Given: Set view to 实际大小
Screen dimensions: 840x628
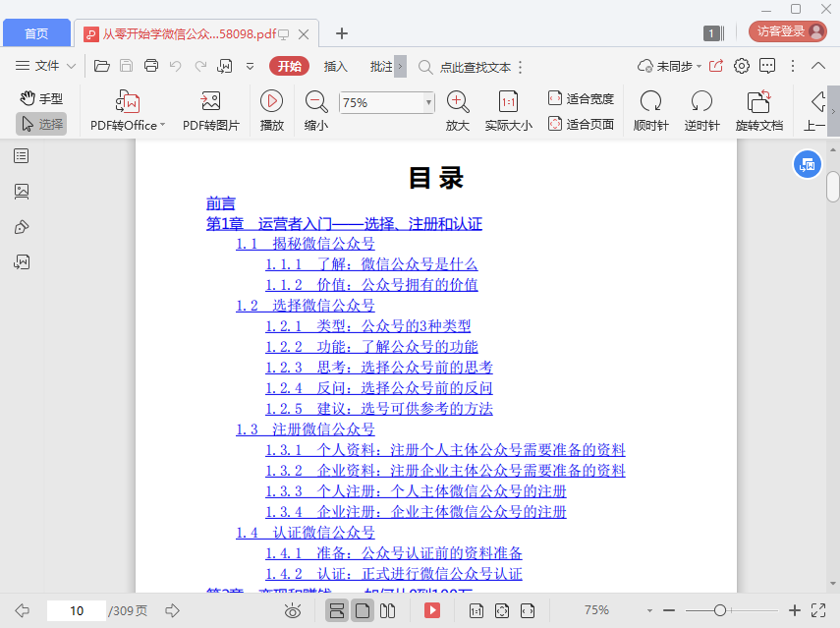Looking at the screenshot, I should click(x=508, y=111).
